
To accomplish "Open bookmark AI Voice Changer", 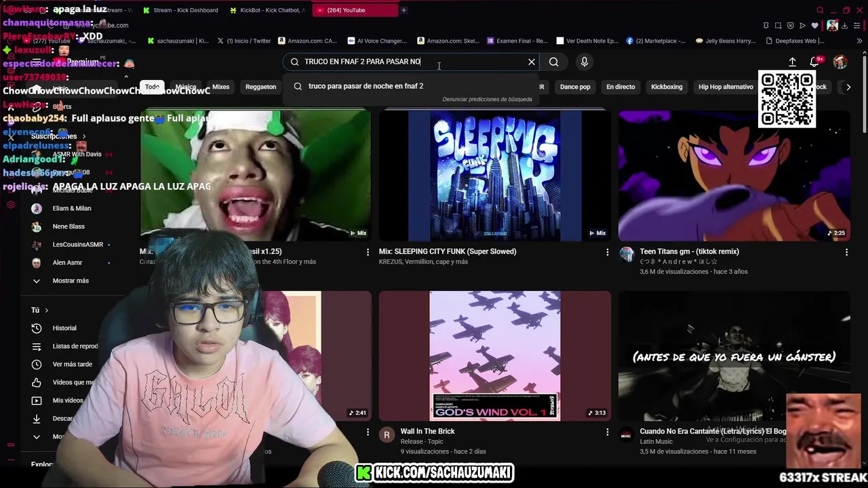I will tap(377, 41).
